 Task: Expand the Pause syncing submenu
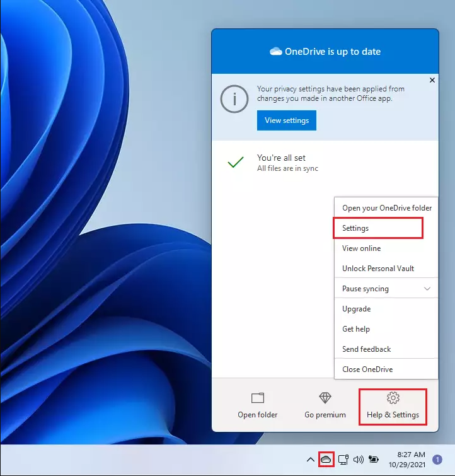click(x=386, y=289)
